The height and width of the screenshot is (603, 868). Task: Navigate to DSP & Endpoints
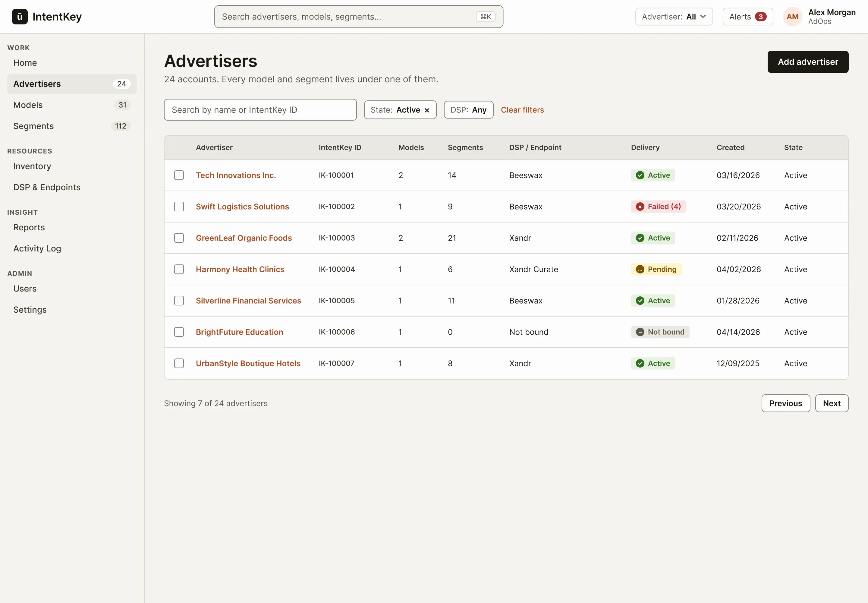point(72,188)
